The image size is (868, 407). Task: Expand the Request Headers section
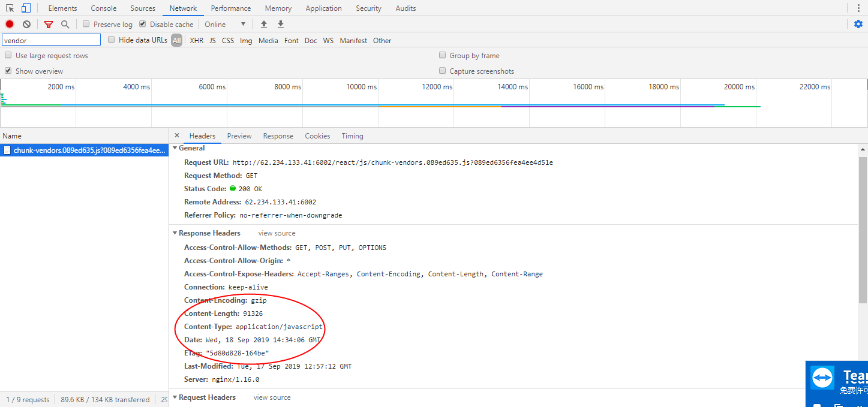pyautogui.click(x=175, y=397)
